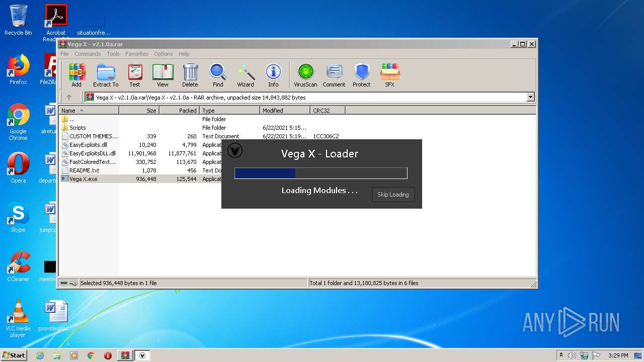Open CCleaner desktop shortcut

coord(18,266)
